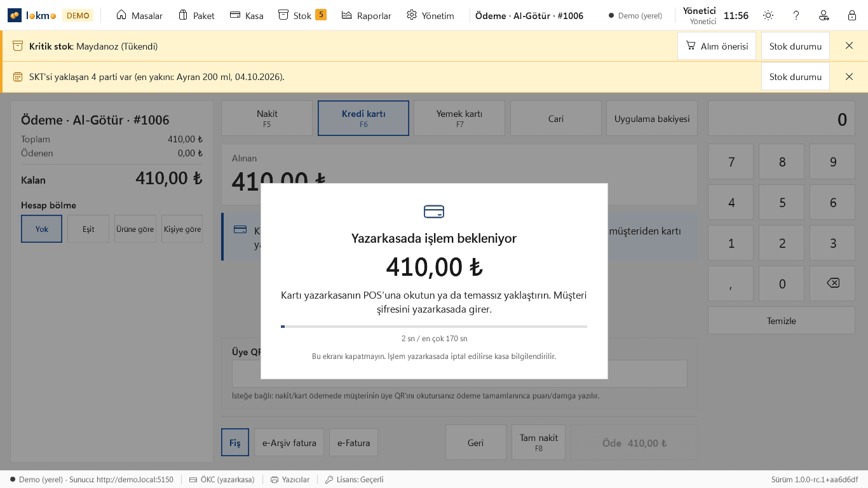Choose e-Arşiv fatura document type
The width and height of the screenshot is (868, 488).
(x=289, y=442)
